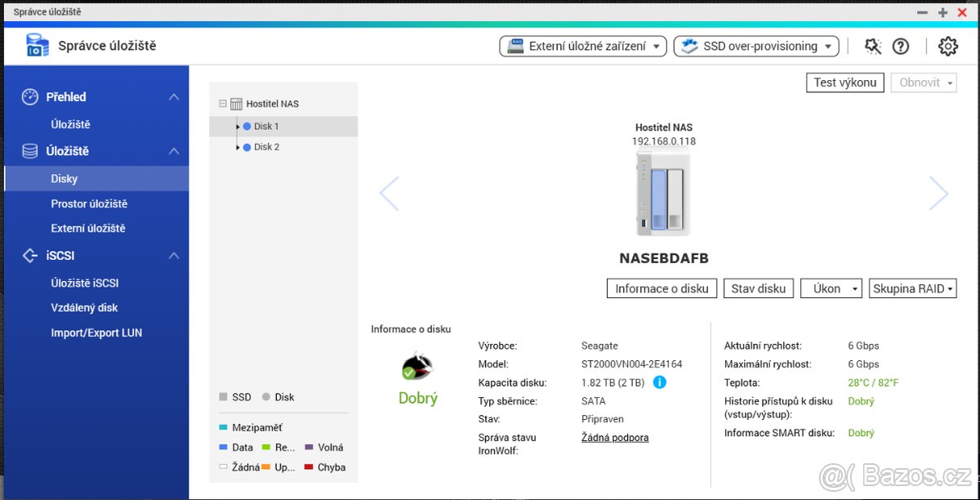The image size is (980, 500).
Task: Open SSD over-provisioning dropdown
Action: click(x=756, y=47)
